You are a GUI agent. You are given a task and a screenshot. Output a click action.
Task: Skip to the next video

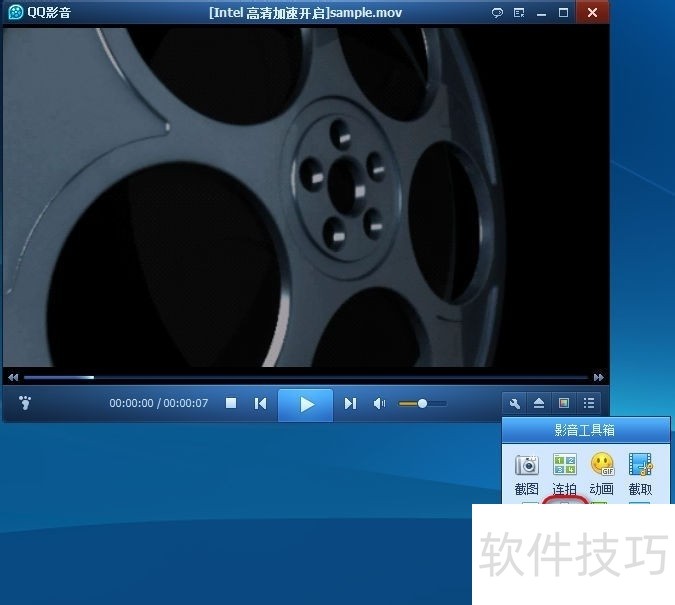coord(350,404)
